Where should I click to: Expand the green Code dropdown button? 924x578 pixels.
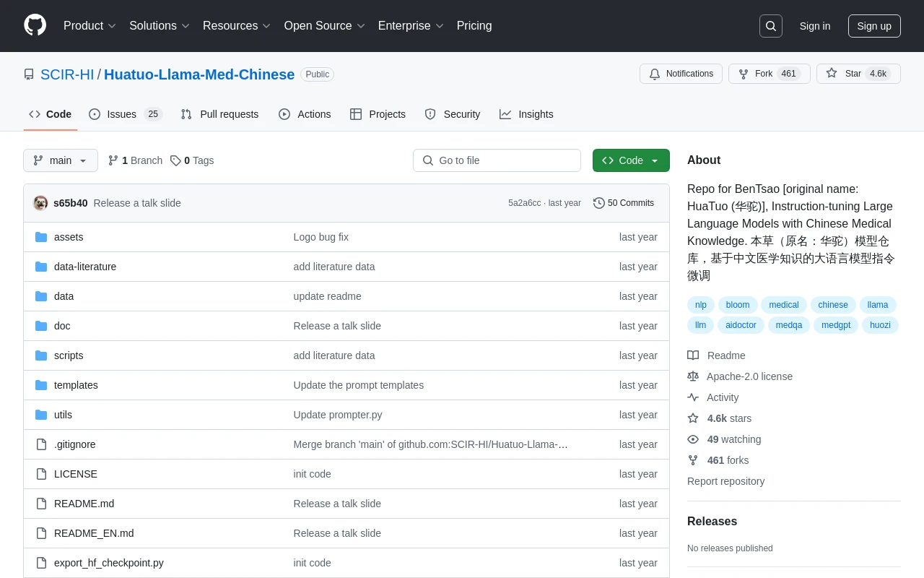[x=631, y=160]
